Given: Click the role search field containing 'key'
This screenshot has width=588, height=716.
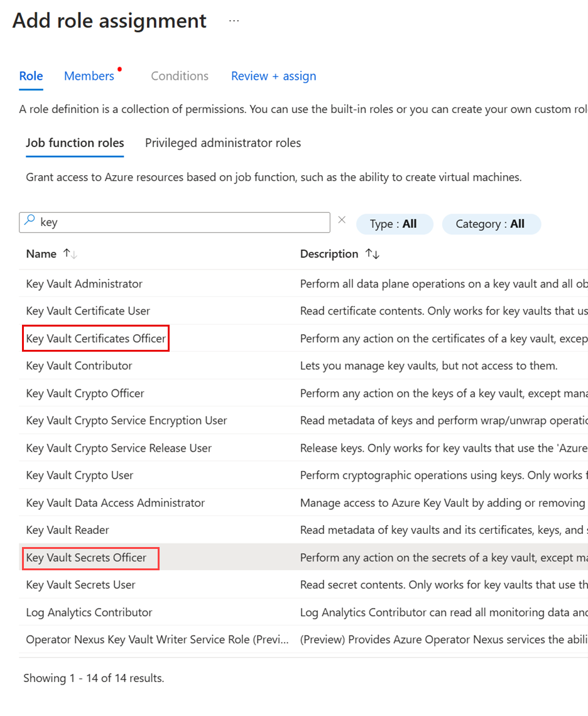Looking at the screenshot, I should tap(175, 222).
